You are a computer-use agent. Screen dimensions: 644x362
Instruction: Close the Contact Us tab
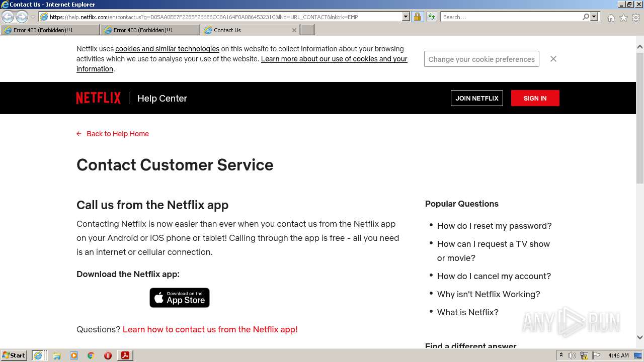(294, 30)
